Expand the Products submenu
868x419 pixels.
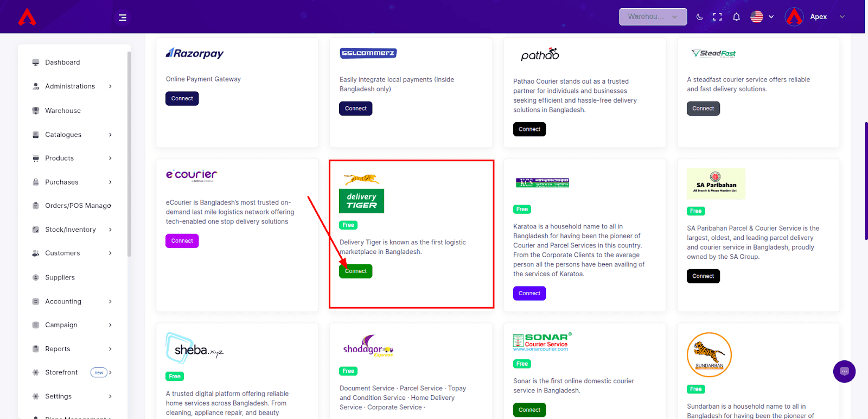[72, 158]
